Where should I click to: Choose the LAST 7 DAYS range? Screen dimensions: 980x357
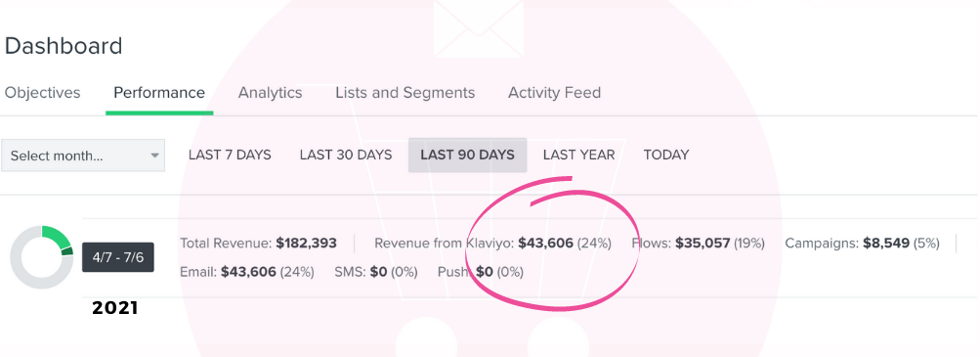(230, 156)
